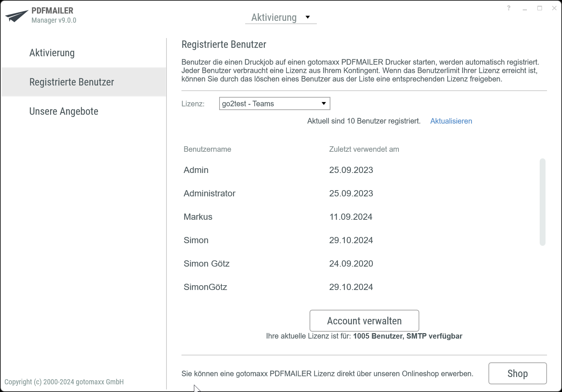Click the Account verwalten button
The image size is (562, 392).
pos(364,321)
